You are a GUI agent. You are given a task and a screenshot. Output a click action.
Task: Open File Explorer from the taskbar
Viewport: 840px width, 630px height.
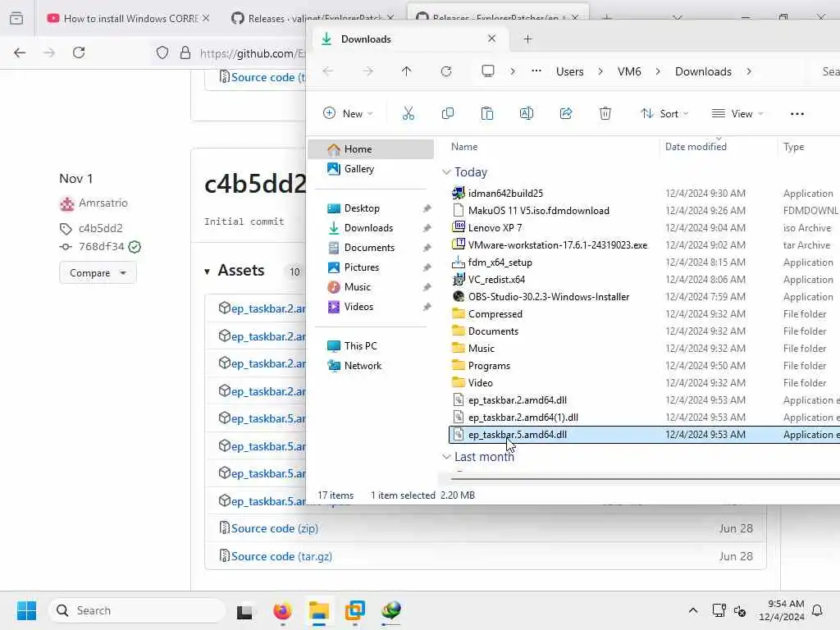point(319,610)
